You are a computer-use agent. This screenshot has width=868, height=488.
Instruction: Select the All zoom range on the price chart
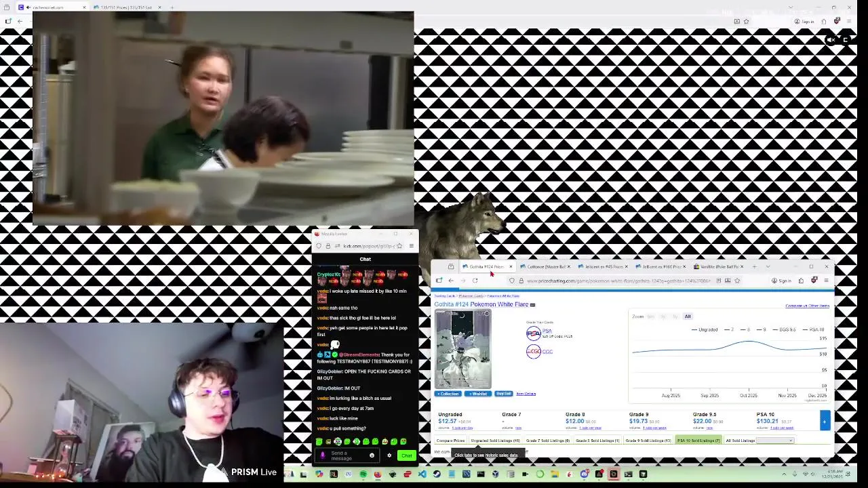688,317
